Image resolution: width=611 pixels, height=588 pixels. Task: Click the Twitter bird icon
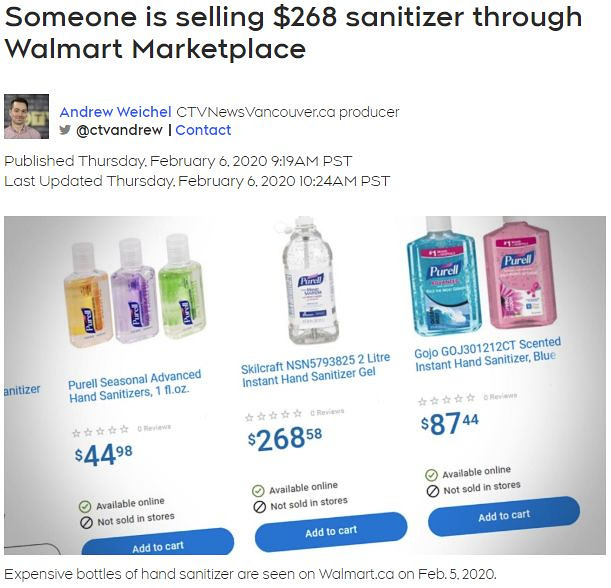(65, 130)
